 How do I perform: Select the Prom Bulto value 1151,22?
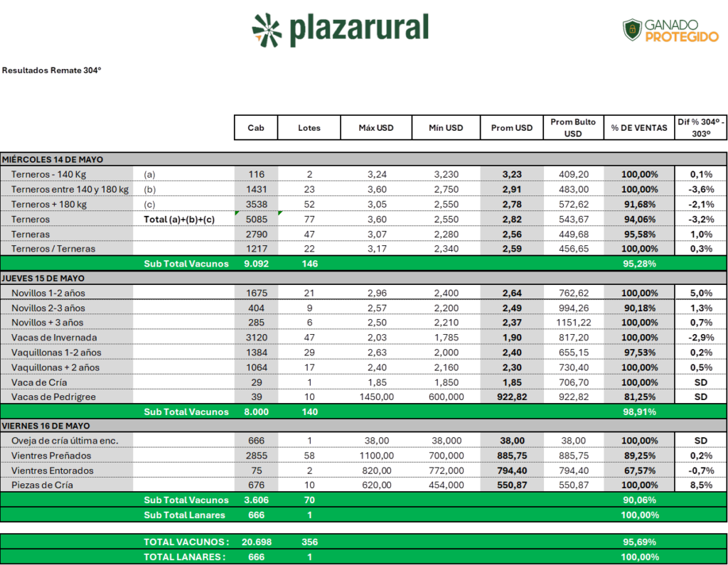pyautogui.click(x=574, y=323)
